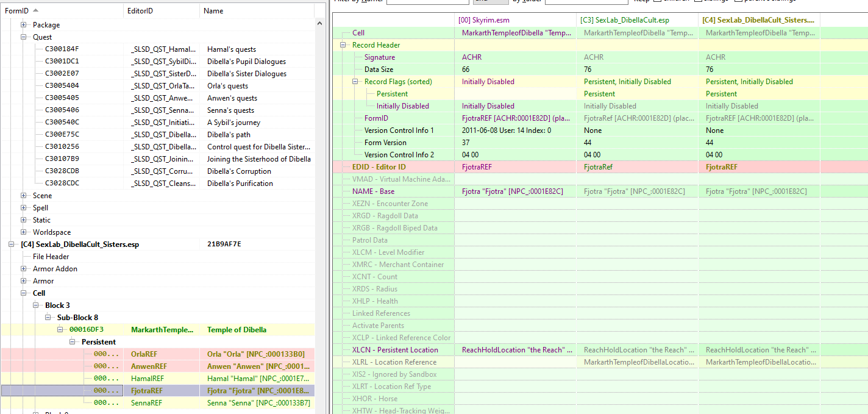Collapse the Cell tree node
The image size is (868, 414).
click(x=24, y=293)
